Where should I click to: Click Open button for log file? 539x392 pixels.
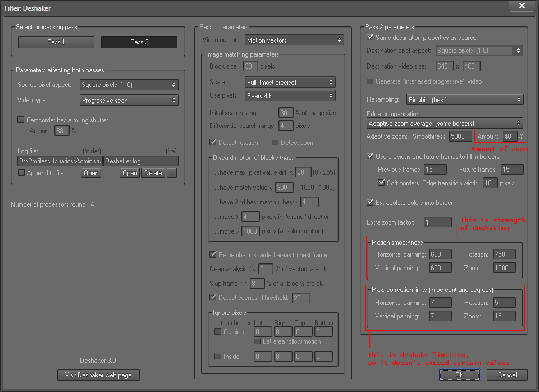tap(130, 173)
